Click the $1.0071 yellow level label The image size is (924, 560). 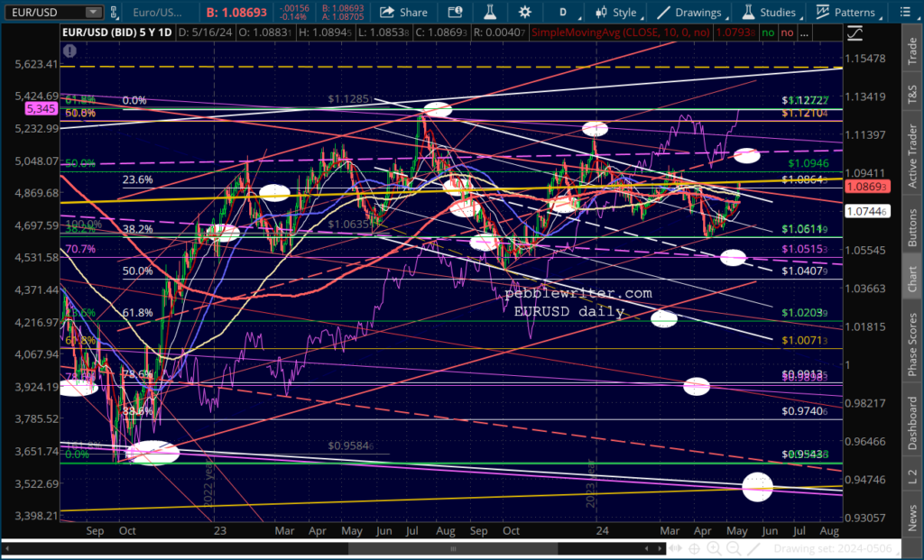805,340
